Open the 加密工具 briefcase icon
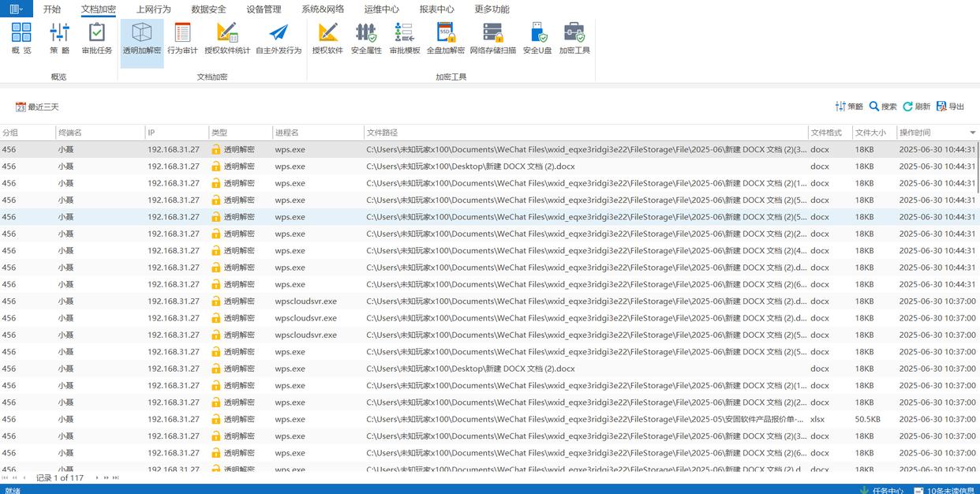The image size is (980, 494). pos(574,39)
